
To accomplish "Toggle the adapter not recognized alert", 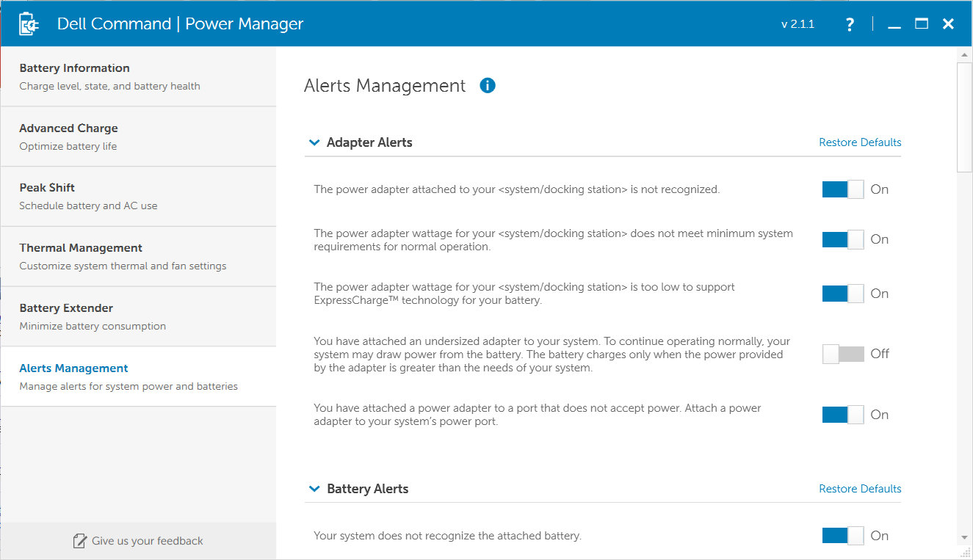I will point(843,189).
